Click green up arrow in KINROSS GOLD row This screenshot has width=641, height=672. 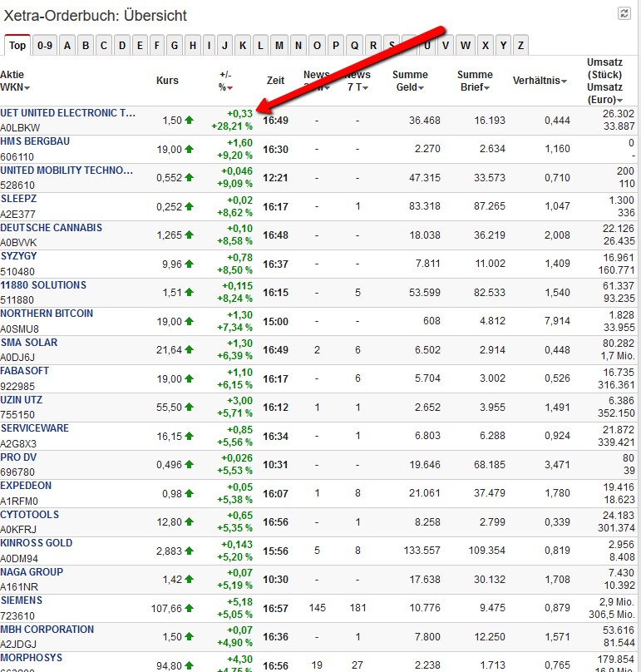click(x=190, y=551)
